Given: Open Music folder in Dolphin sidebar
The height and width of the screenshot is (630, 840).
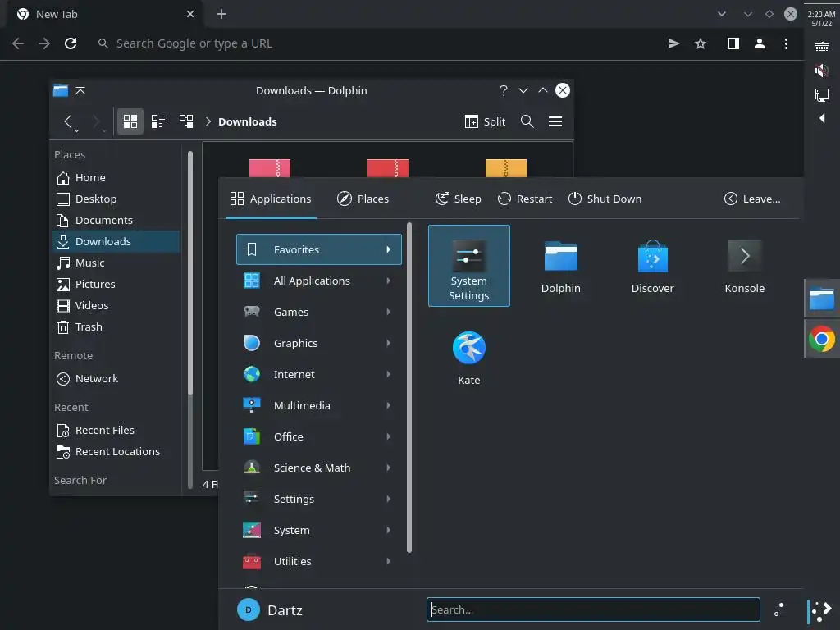Looking at the screenshot, I should (116, 262).
